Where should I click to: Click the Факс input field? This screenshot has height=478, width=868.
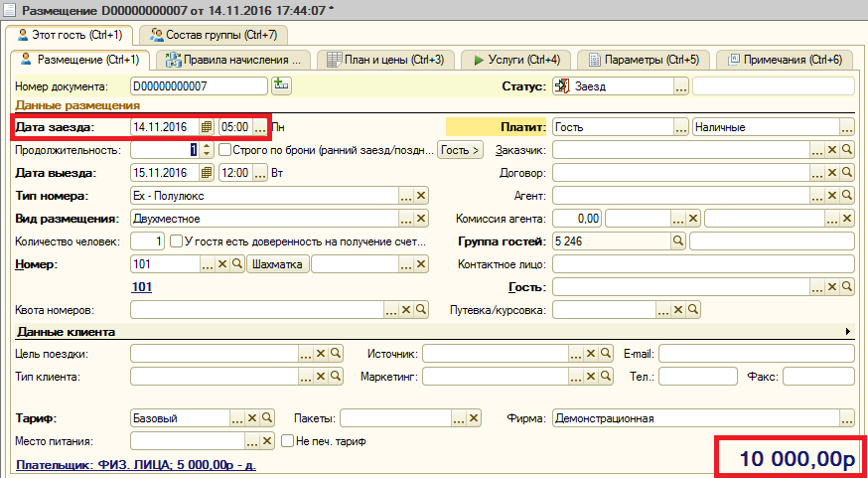(x=818, y=376)
